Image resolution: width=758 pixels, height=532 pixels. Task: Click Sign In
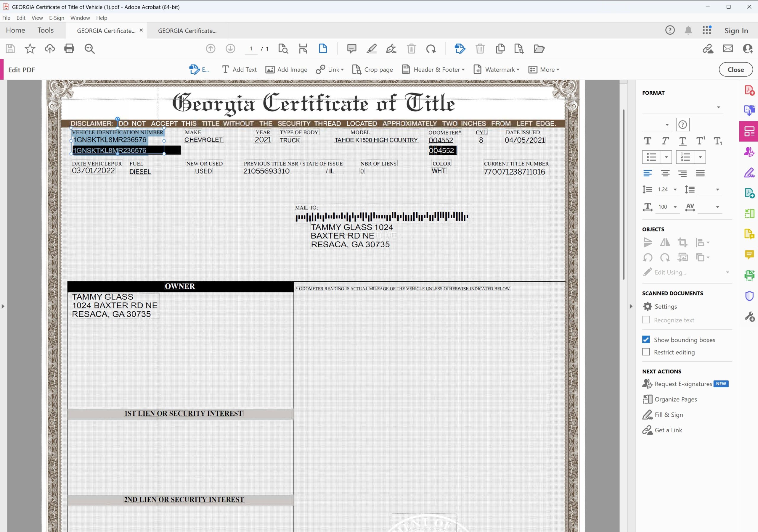(736, 30)
